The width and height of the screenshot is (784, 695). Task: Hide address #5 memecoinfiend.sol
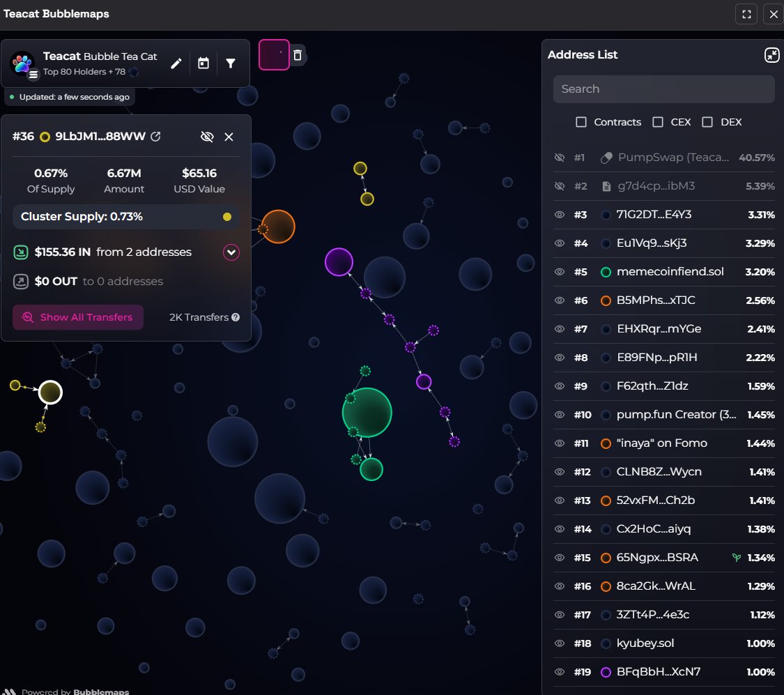(560, 271)
